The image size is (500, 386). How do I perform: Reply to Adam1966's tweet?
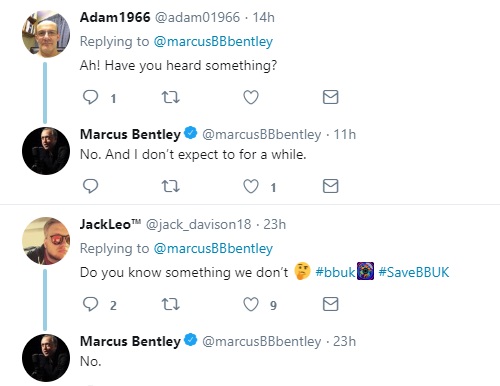(90, 97)
